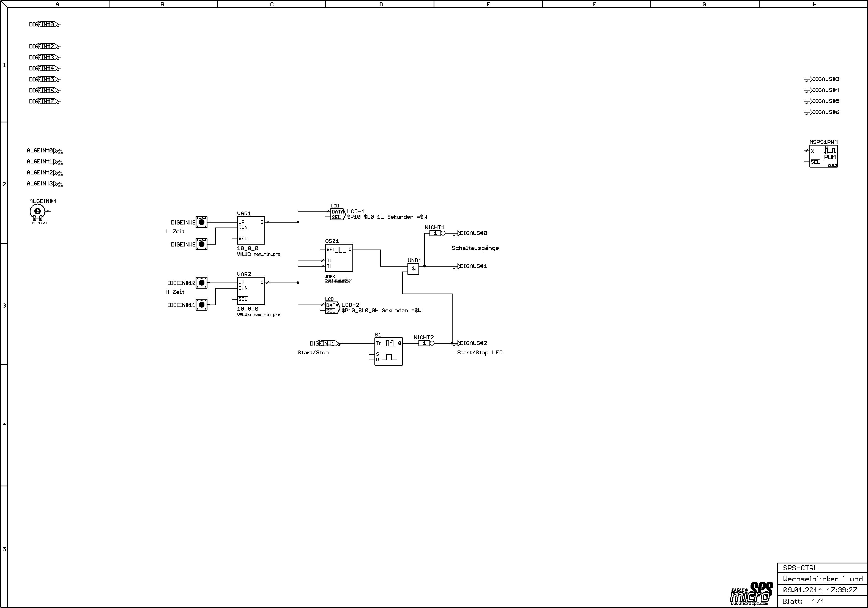Click the DIGEIN#8 pushbutton symbol
Viewport: 868px width, 608px height.
point(201,222)
